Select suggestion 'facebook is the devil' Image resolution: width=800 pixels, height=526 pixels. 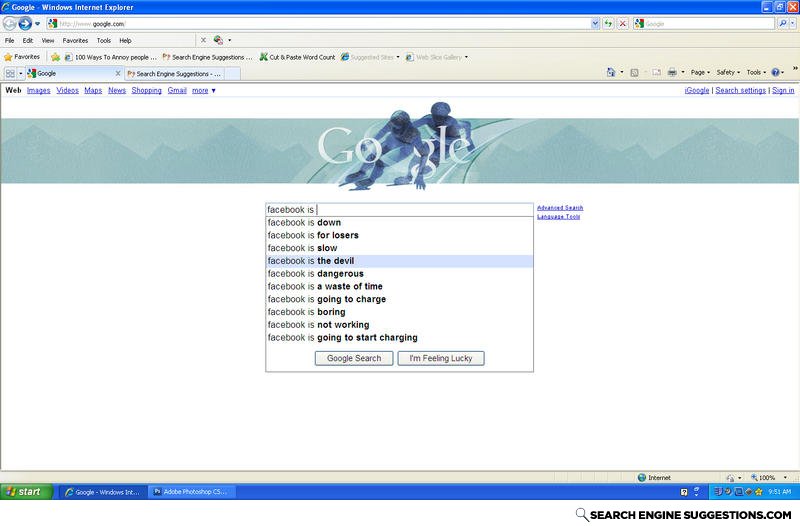399,261
